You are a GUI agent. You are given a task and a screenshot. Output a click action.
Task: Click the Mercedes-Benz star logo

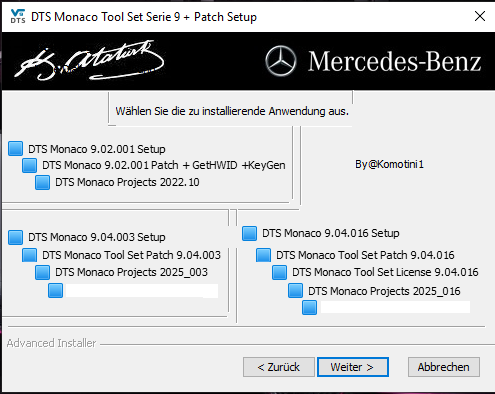tap(281, 61)
